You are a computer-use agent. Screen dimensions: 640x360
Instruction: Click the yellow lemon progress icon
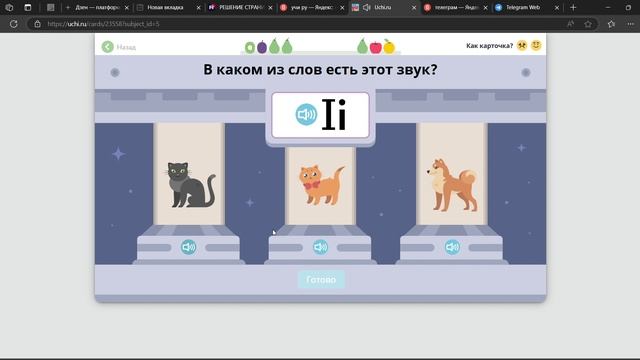coord(389,47)
